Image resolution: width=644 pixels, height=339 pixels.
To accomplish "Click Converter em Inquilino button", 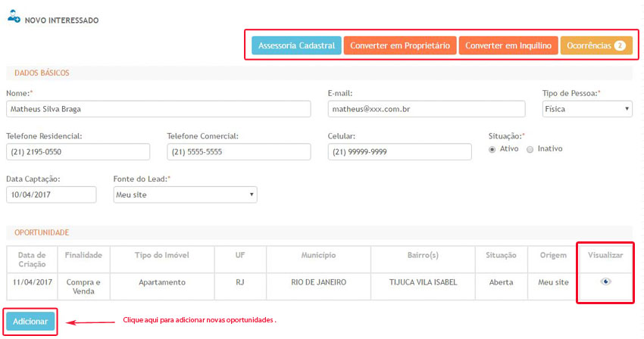I will (508, 46).
